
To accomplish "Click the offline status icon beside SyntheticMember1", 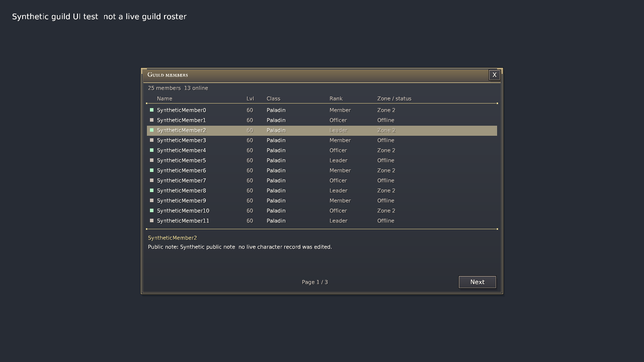I will (x=151, y=120).
